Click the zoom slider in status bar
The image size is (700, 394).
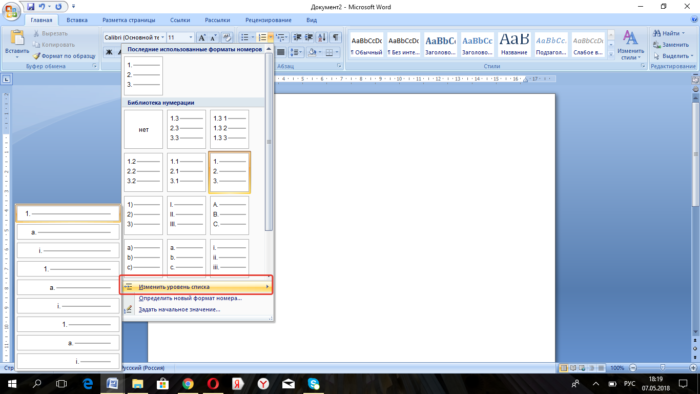tap(662, 368)
